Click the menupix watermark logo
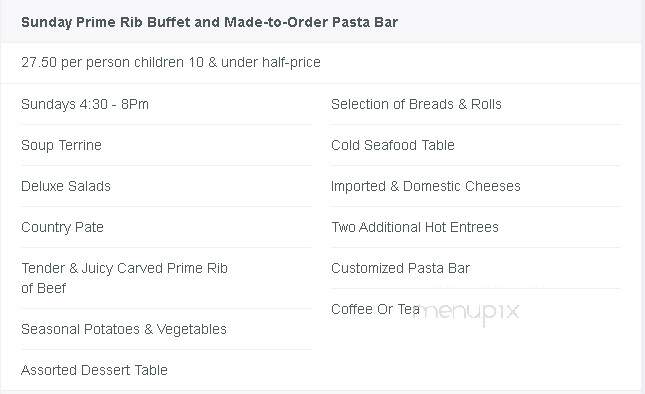Viewport: 645px width, 394px height. 470,313
